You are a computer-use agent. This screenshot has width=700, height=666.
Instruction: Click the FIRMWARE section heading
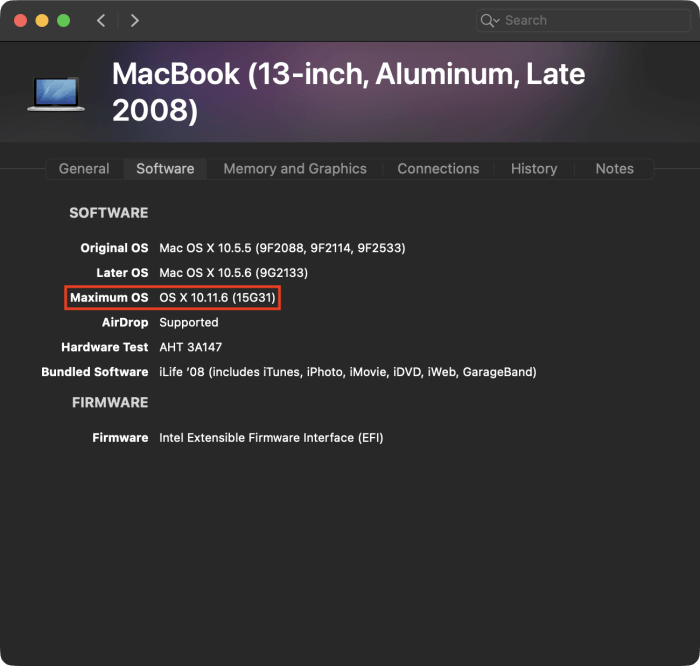coord(110,403)
